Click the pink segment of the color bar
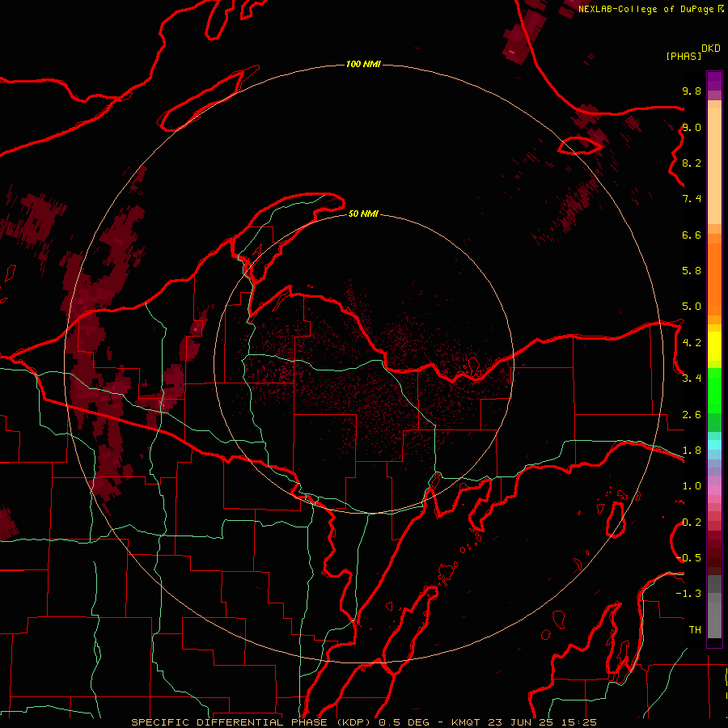 pos(714,490)
